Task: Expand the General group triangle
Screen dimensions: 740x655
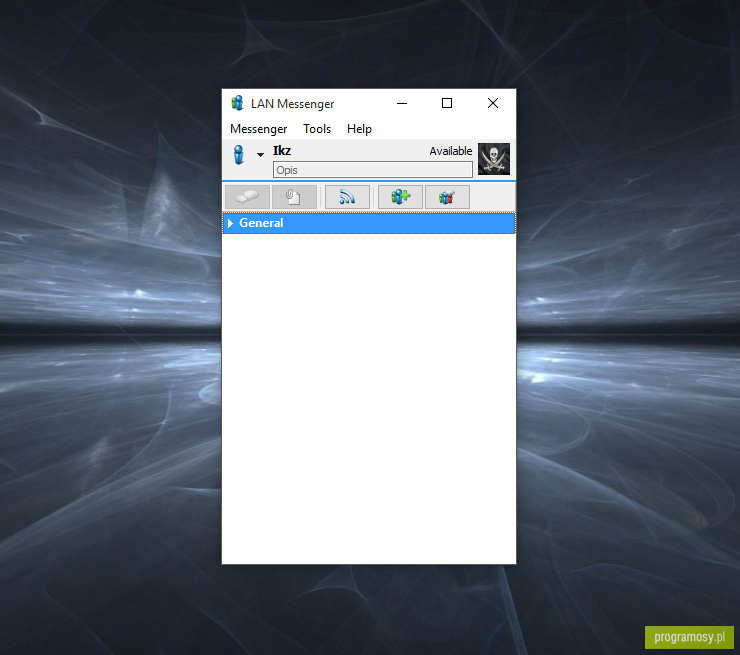Action: [230, 223]
